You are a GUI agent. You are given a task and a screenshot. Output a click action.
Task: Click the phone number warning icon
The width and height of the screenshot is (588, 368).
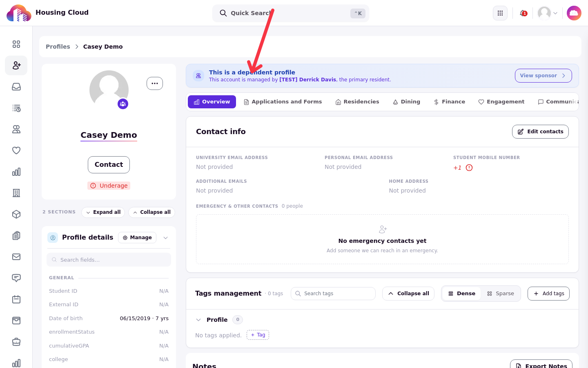469,168
